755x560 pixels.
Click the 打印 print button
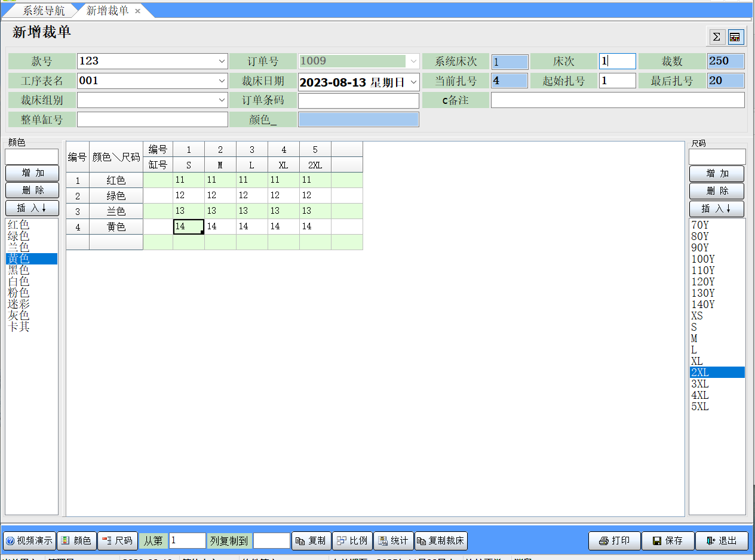(x=615, y=541)
